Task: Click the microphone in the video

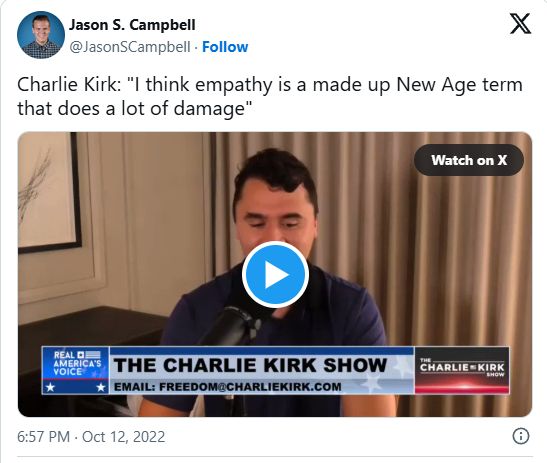Action: [232, 325]
